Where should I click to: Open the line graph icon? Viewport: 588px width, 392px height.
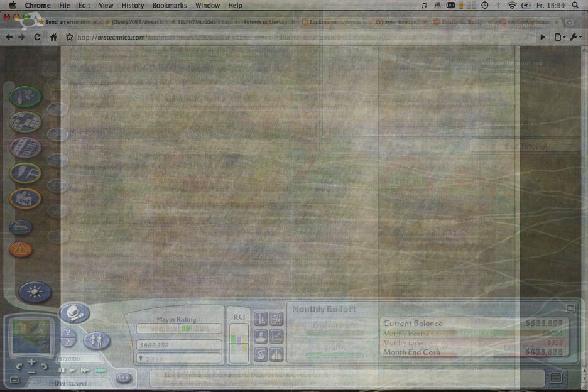276,337
